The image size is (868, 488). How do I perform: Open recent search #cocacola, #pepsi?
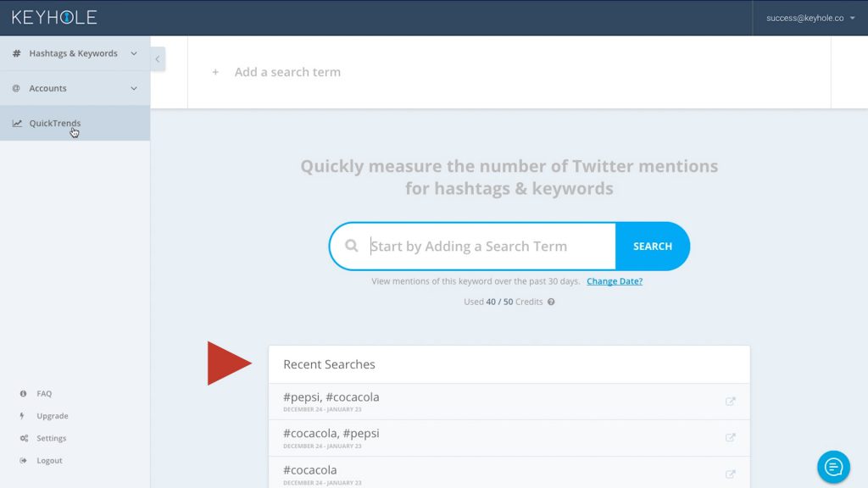509,438
